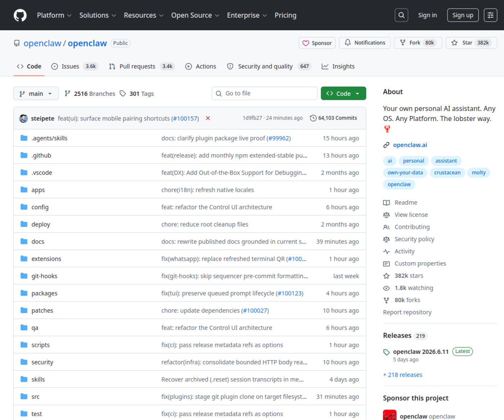This screenshot has height=420, width=504.
Task: Open the security folder
Action: coord(42,362)
